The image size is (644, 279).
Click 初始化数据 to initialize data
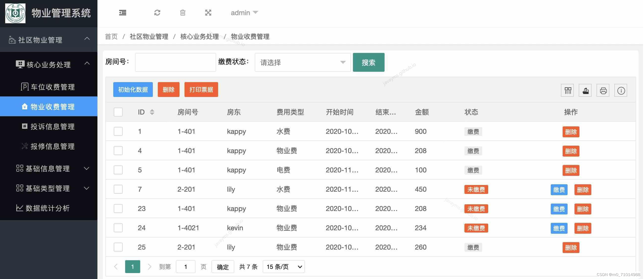[133, 89]
